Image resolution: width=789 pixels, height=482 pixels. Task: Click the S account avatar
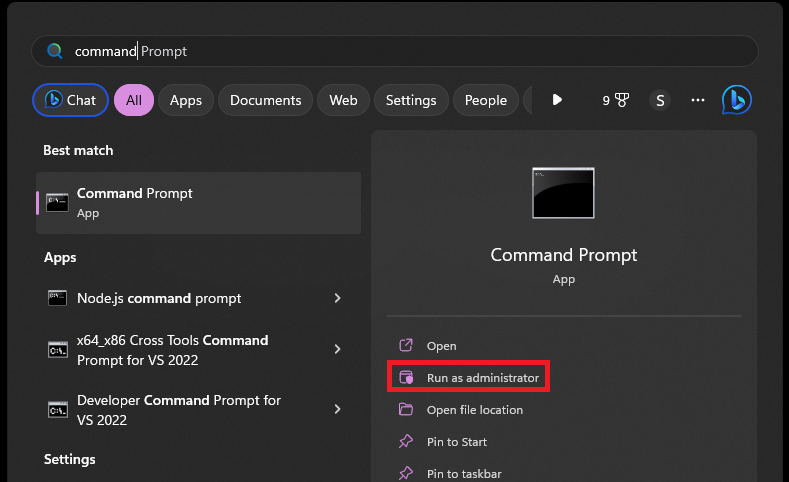pos(659,100)
